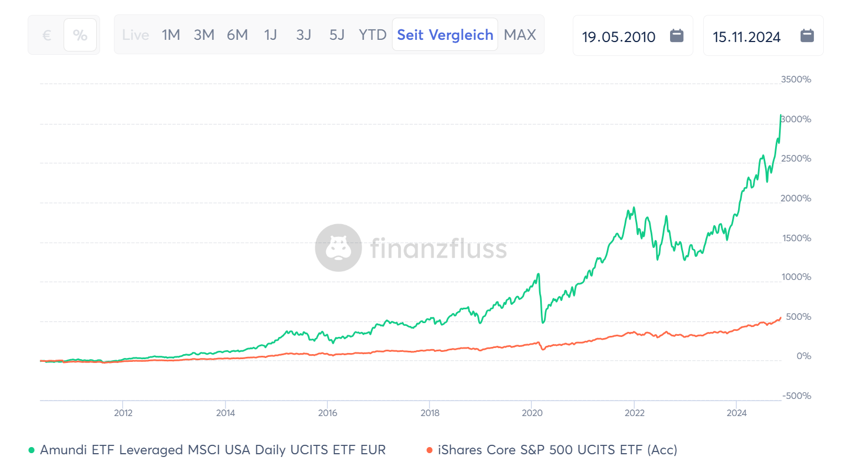The image size is (868, 462).
Task: Select the Live time range
Action: click(135, 35)
